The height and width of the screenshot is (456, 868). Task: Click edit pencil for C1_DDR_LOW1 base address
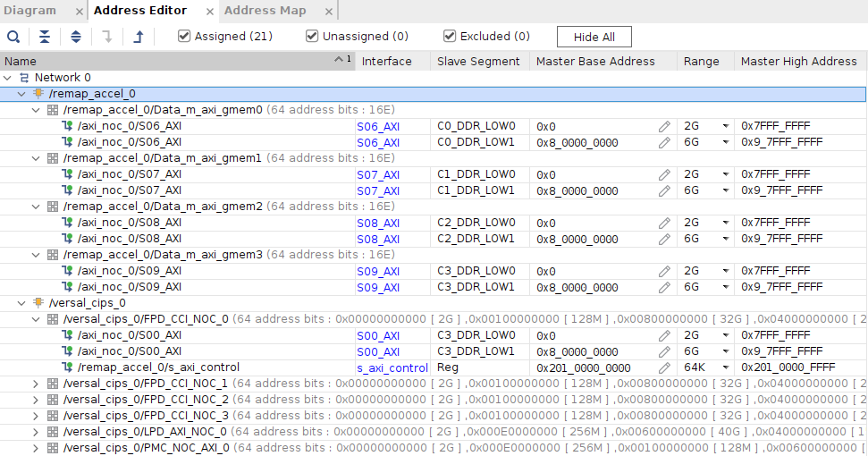click(x=664, y=191)
